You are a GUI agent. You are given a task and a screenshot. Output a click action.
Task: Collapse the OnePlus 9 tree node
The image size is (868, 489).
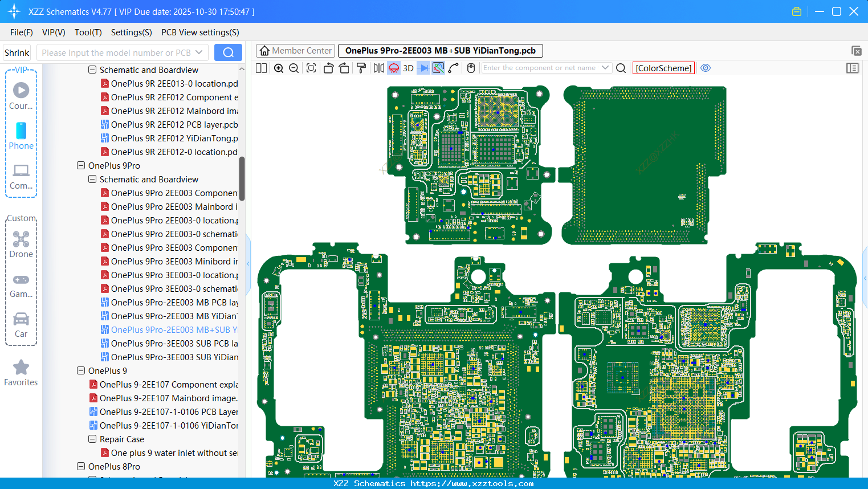tap(81, 371)
